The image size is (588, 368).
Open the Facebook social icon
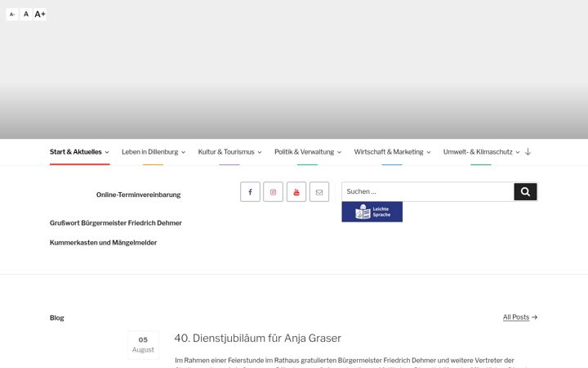[x=250, y=192]
